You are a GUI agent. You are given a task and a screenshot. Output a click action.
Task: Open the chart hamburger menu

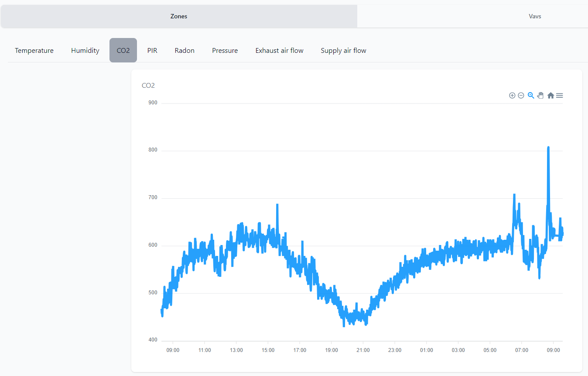click(x=560, y=96)
